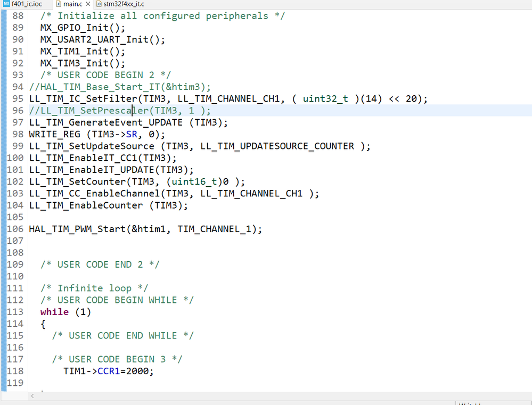Click the C file icon on stm32f4xx_it.c tab
The width and height of the screenshot is (532, 405).
[99, 4]
